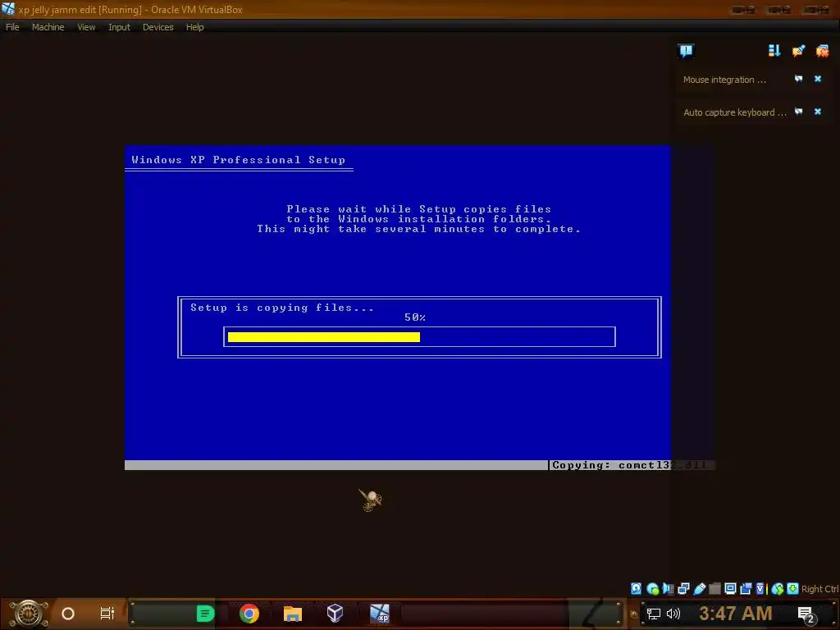Open the Devices menu

(157, 27)
